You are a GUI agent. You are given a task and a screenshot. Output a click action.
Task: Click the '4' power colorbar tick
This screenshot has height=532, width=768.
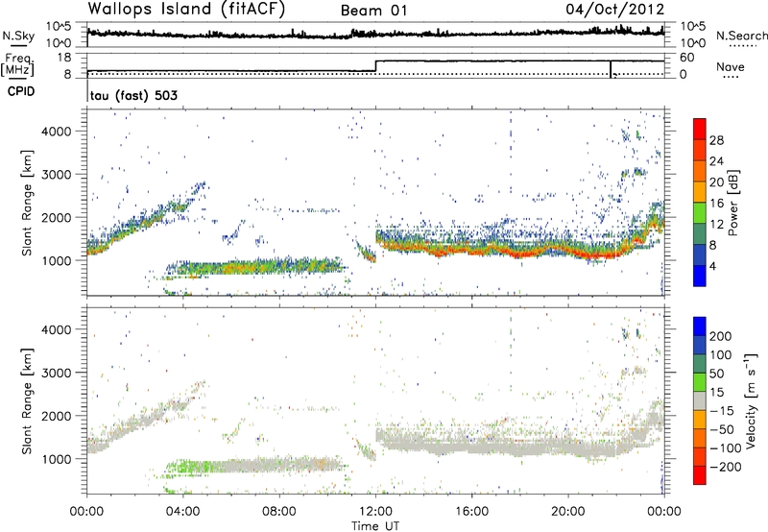713,266
